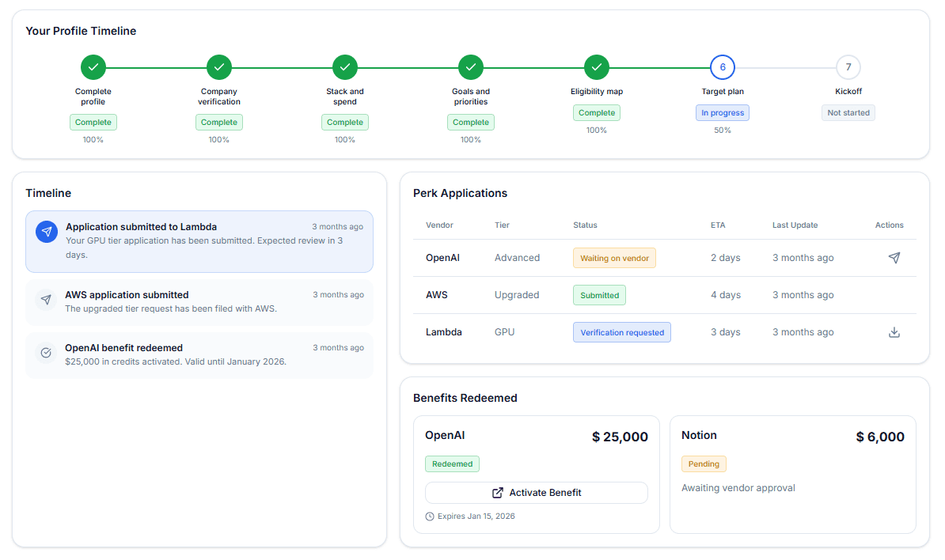Click the send icon in OpenAI row
This screenshot has width=945, height=560.
click(894, 258)
